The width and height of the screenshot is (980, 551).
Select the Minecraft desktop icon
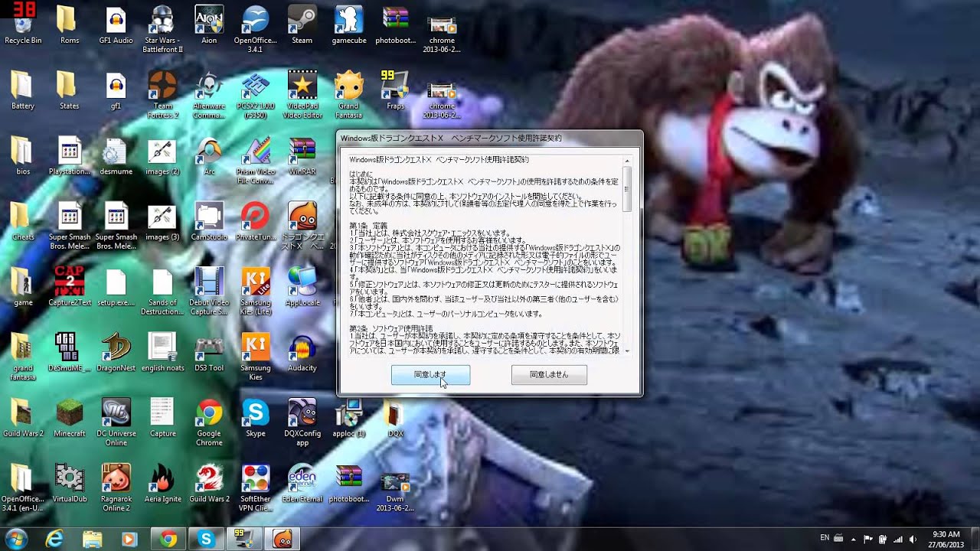click(69, 419)
